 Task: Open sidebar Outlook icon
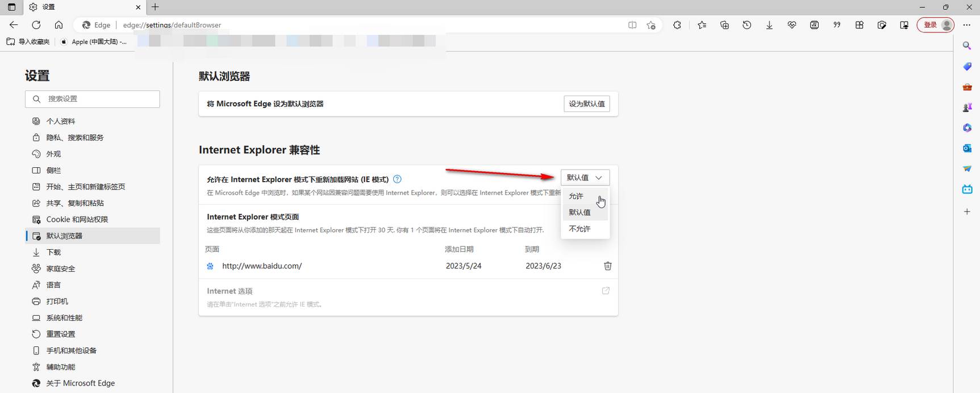[967, 148]
